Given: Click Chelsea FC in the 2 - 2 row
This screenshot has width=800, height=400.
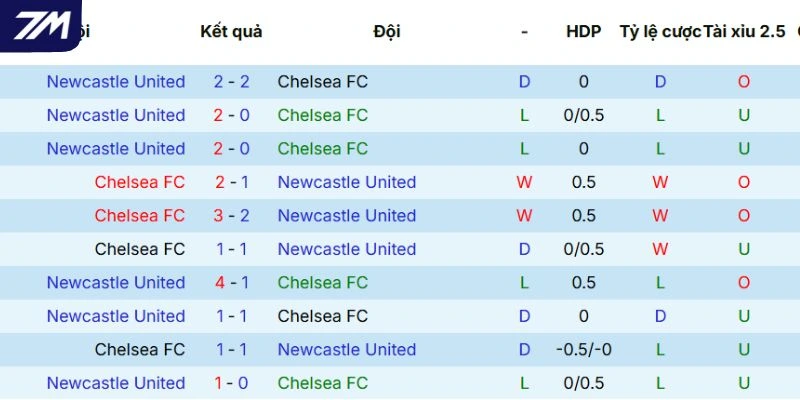Looking at the screenshot, I should (323, 82).
